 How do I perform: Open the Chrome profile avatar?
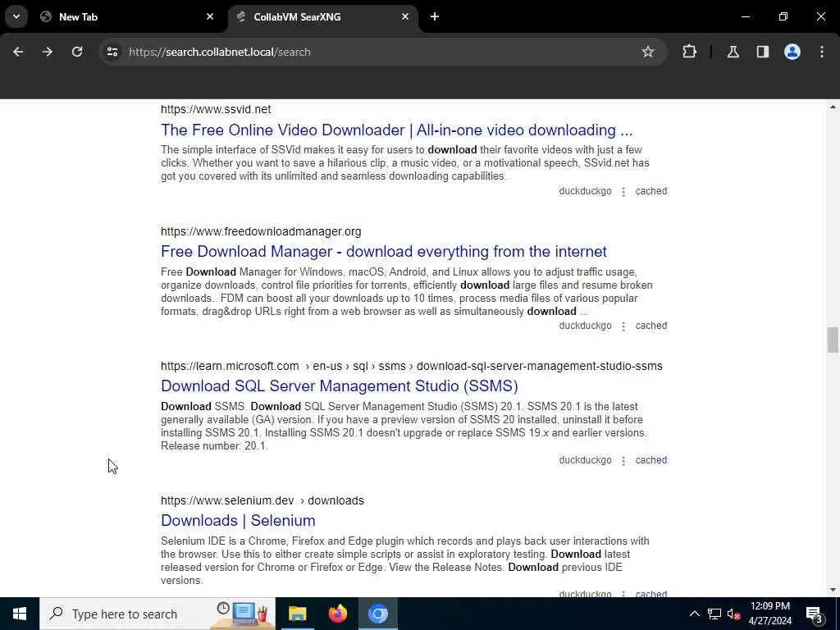[x=792, y=52]
